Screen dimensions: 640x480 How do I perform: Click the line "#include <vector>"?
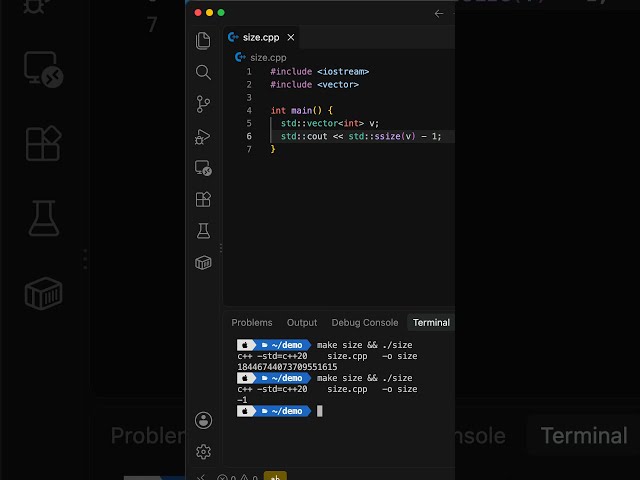(314, 84)
